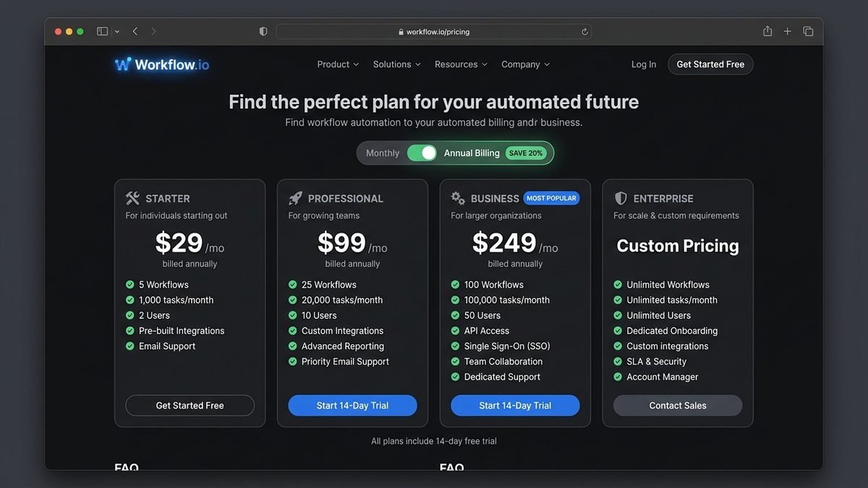Screen dimensions: 868x488
Task: Click the check icon beside Single Sign-On (SSO)
Action: [456, 346]
